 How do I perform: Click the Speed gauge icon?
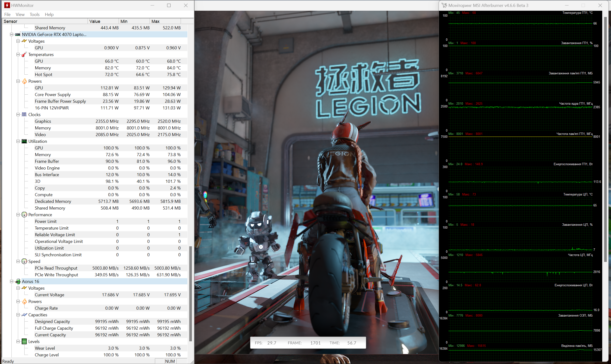click(x=24, y=261)
